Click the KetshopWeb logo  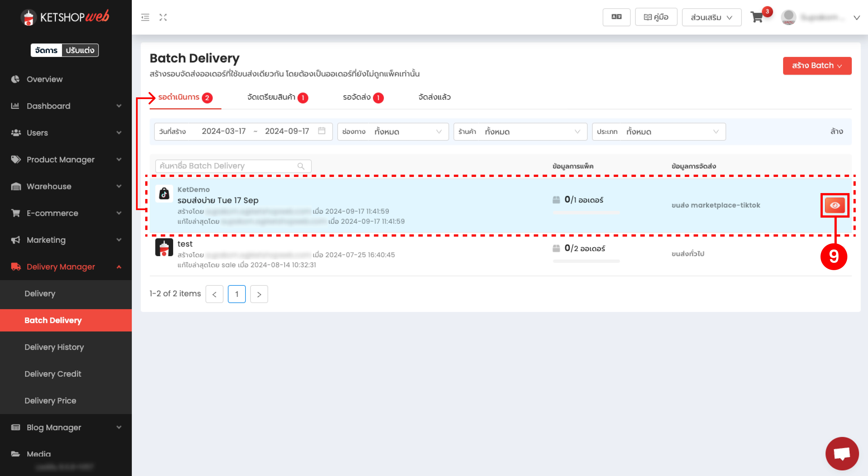[65, 17]
